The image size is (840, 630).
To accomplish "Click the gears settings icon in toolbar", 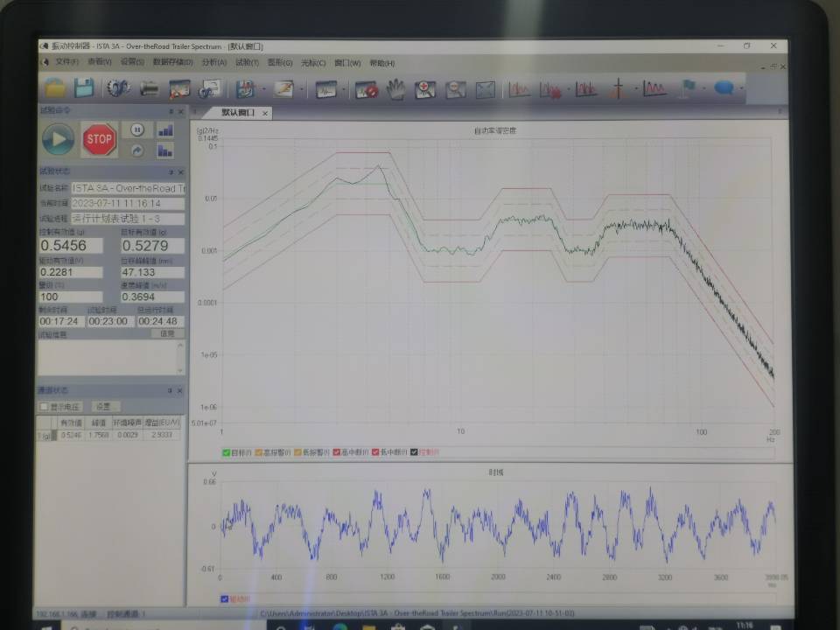I will (117, 87).
